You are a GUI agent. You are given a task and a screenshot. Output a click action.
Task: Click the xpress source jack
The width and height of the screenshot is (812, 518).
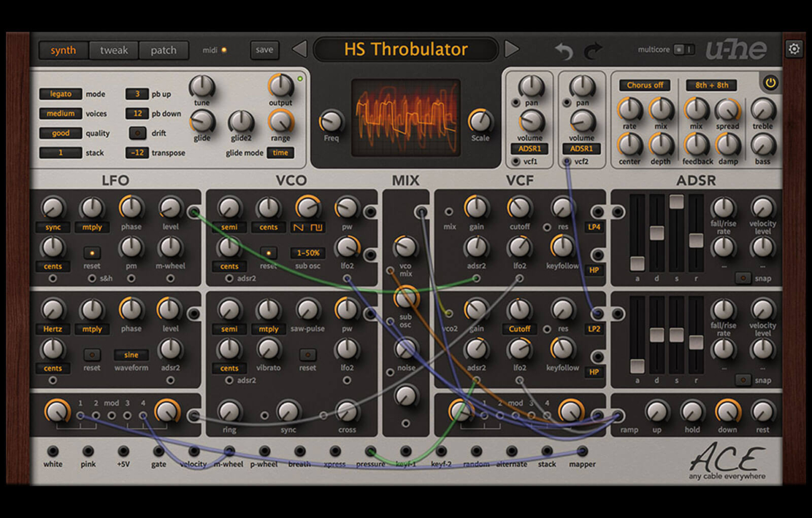(x=335, y=451)
